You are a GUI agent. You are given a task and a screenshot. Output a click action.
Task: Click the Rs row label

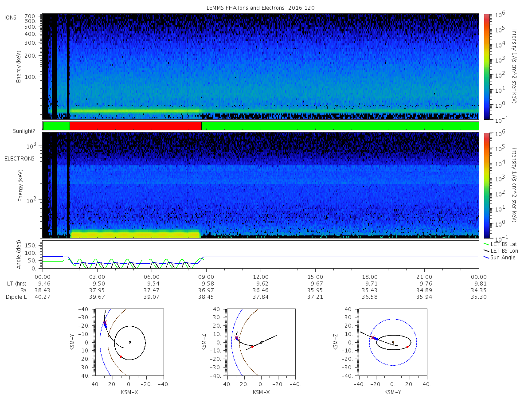pyautogui.click(x=24, y=290)
